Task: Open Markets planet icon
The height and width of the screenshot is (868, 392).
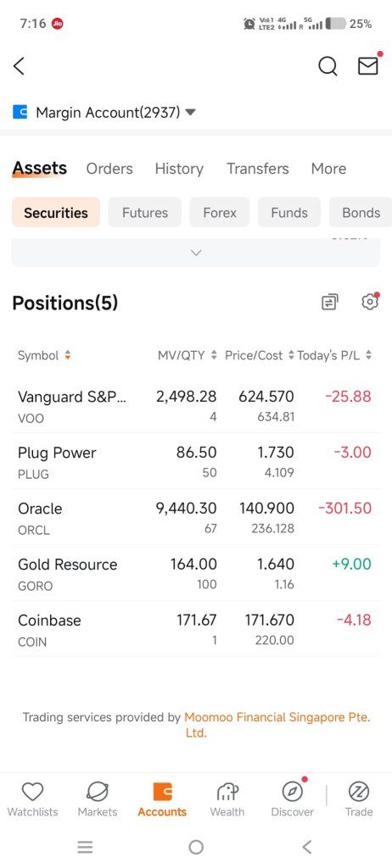Action: (98, 793)
